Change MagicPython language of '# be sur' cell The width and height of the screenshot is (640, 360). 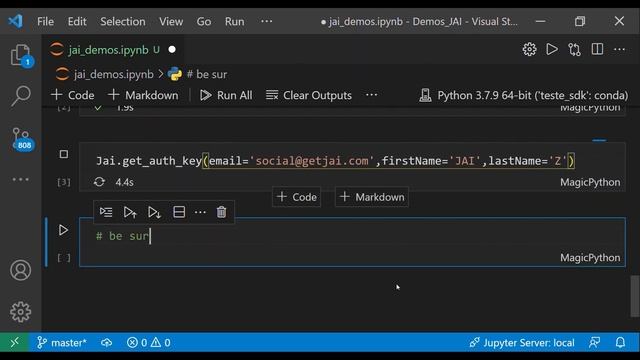(x=590, y=258)
